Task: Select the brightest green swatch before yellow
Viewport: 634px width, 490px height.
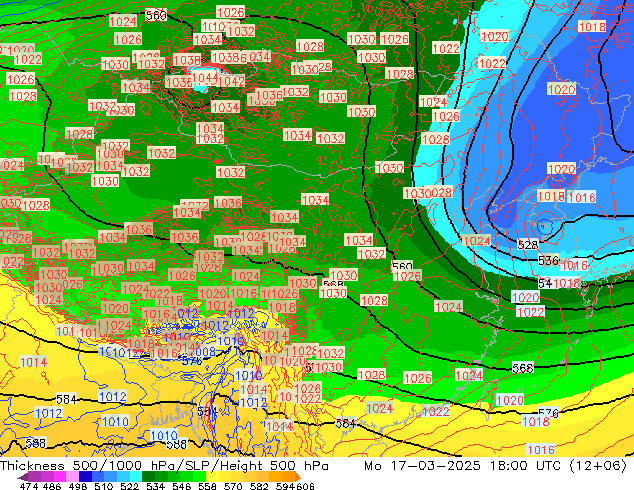Action: pyautogui.click(x=199, y=476)
